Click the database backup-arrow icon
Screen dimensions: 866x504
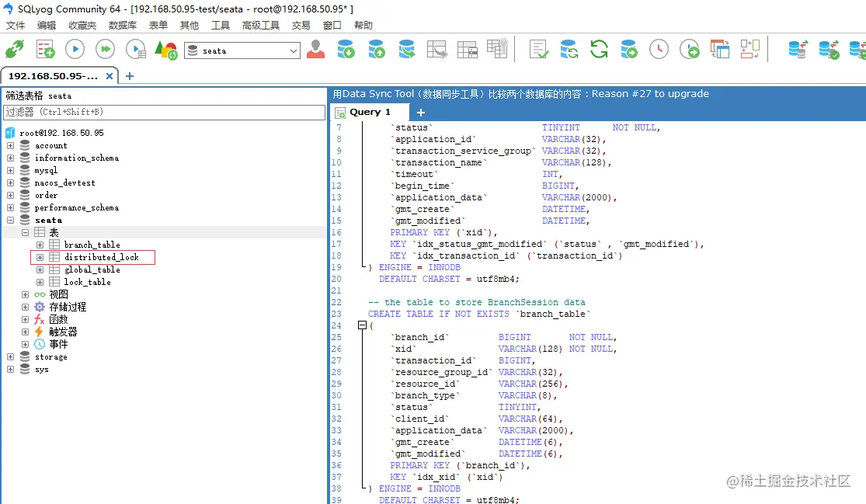(407, 50)
